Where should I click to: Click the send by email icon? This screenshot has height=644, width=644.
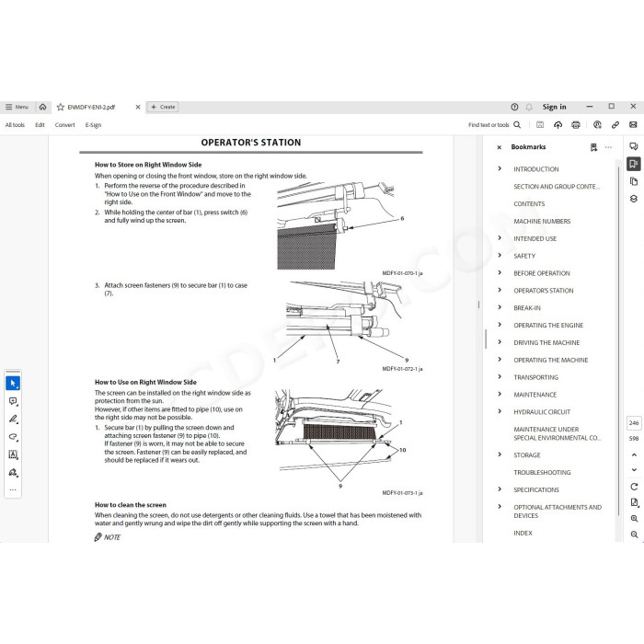[x=633, y=125]
